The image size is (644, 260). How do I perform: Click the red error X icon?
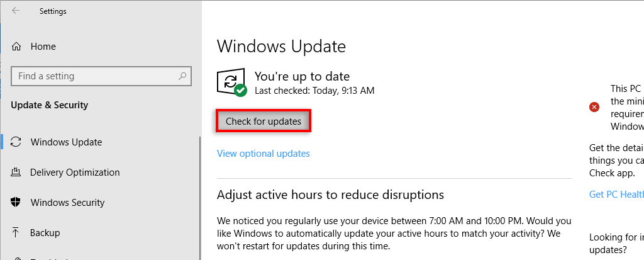tap(594, 107)
